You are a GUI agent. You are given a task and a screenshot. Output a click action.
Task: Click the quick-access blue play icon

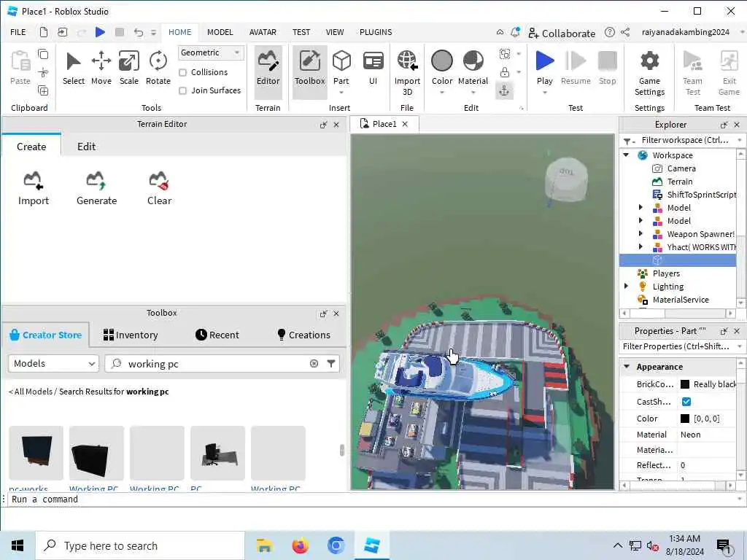tap(100, 32)
